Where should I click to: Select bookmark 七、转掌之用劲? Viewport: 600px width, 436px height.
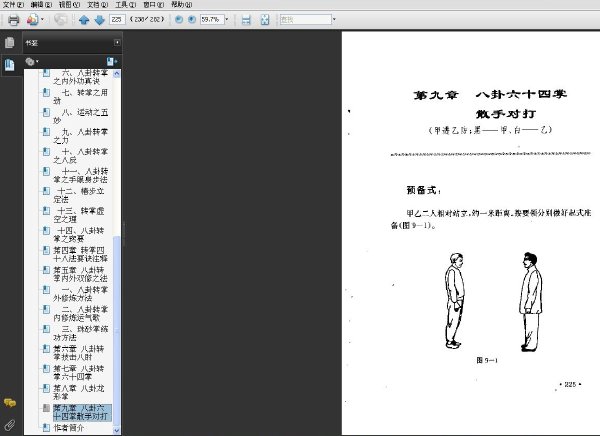coord(80,96)
